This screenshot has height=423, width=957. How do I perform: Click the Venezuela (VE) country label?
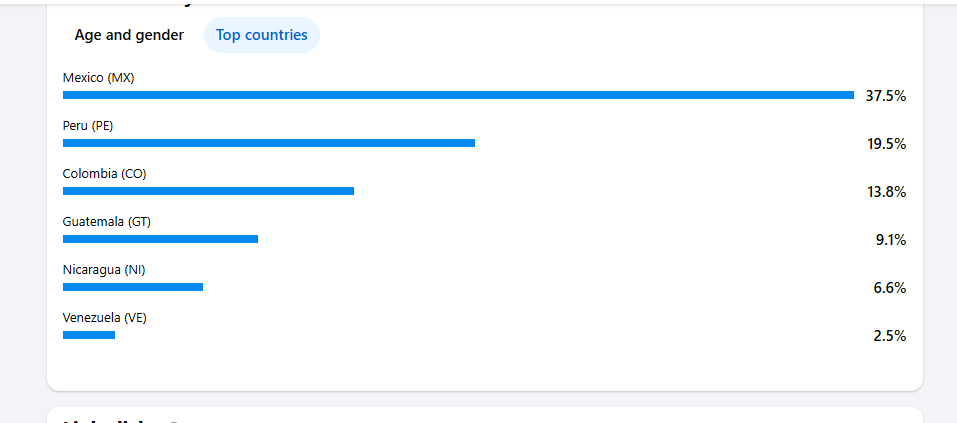105,317
